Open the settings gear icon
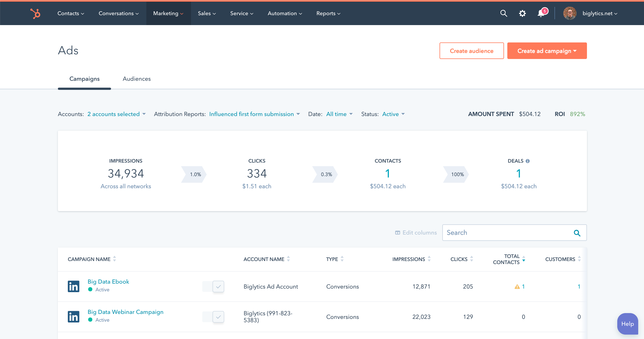644x339 pixels. 522,13
